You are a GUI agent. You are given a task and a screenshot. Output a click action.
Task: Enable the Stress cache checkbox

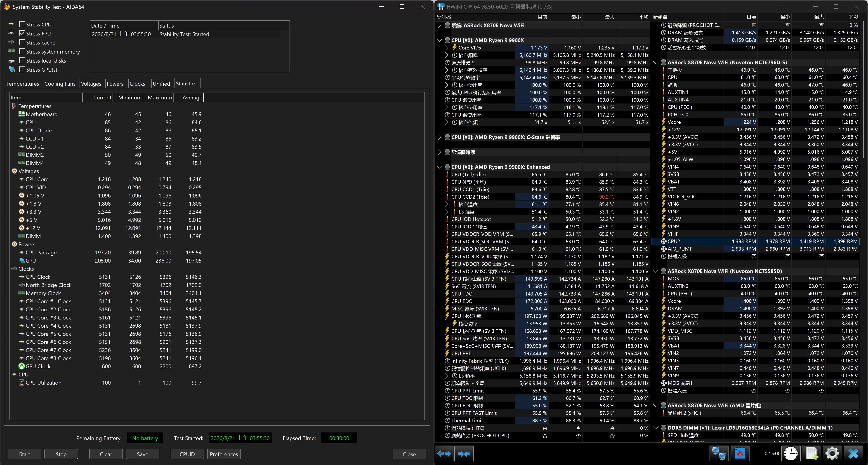point(22,42)
